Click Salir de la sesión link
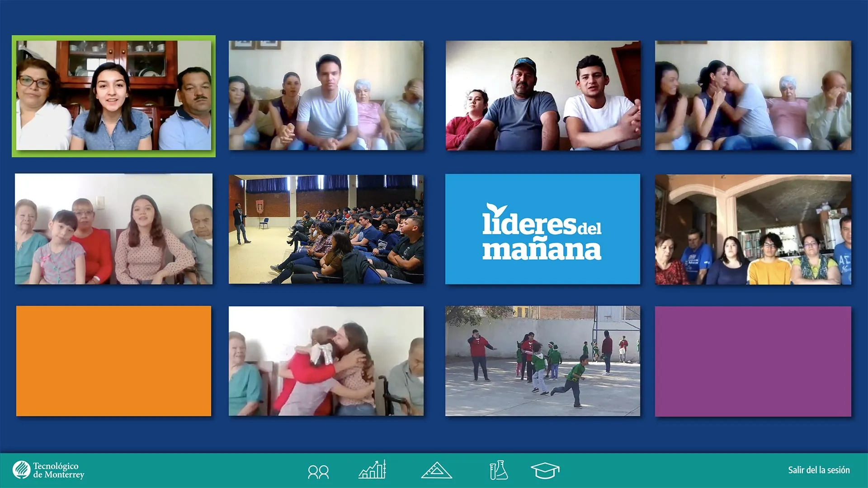The height and width of the screenshot is (488, 868). point(818,470)
